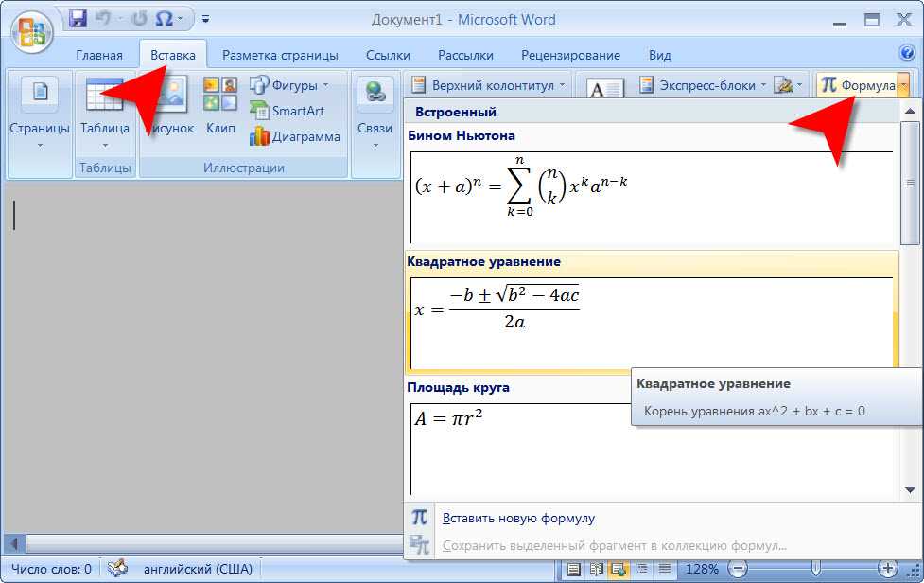
Task: Click the Иллюстрации group label
Action: click(x=243, y=168)
